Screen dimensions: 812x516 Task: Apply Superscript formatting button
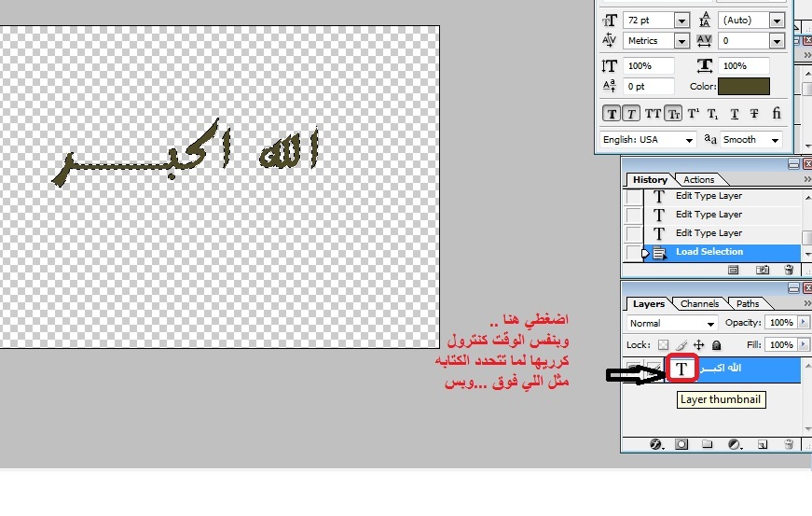[x=693, y=114]
